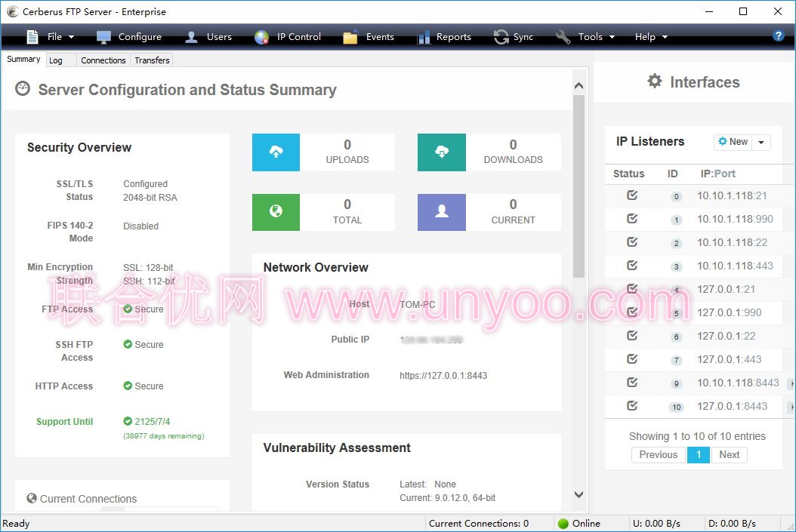Open dropdown arrow beside New button
796x532 pixels.
click(x=761, y=142)
